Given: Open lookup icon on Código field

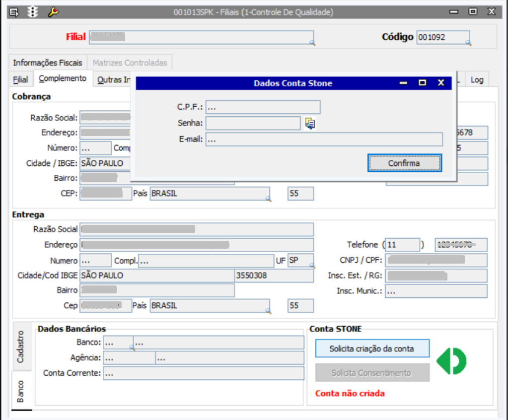Looking at the screenshot, I should [468, 42].
